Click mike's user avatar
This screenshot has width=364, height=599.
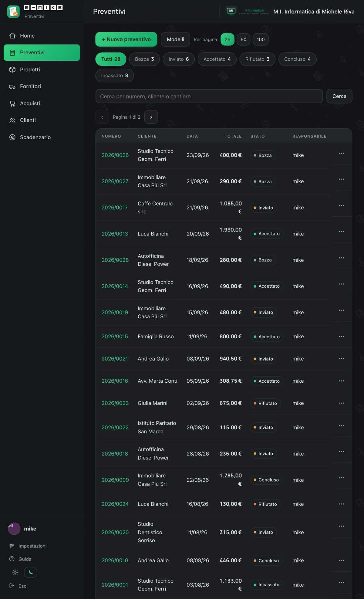click(14, 529)
